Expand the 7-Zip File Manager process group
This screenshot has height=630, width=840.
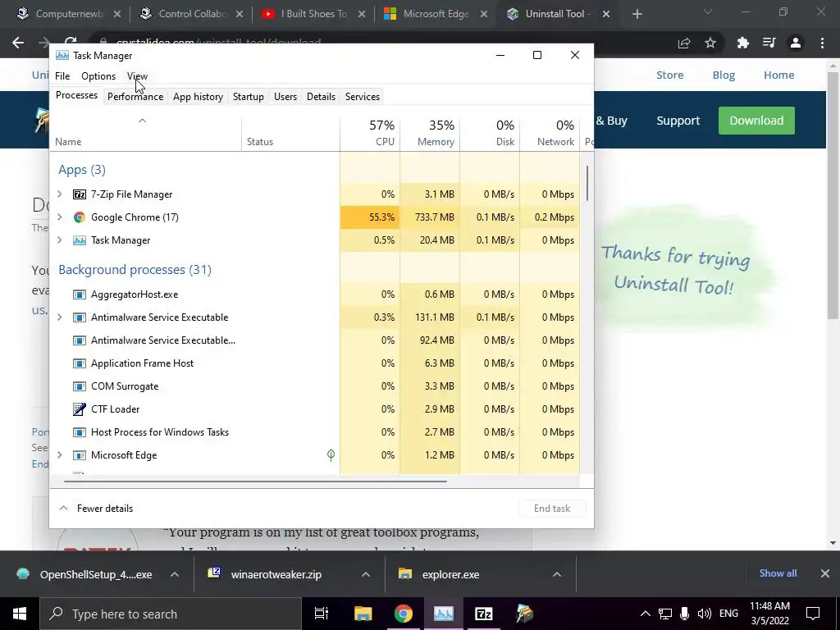(59, 194)
